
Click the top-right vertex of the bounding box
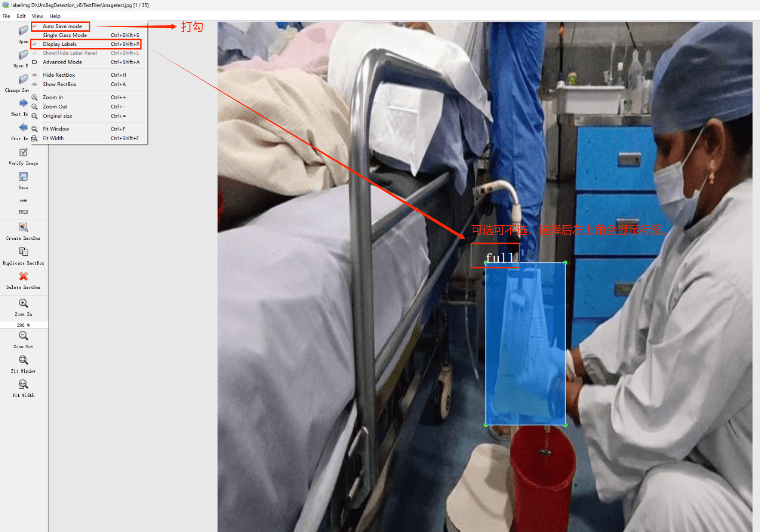click(566, 263)
